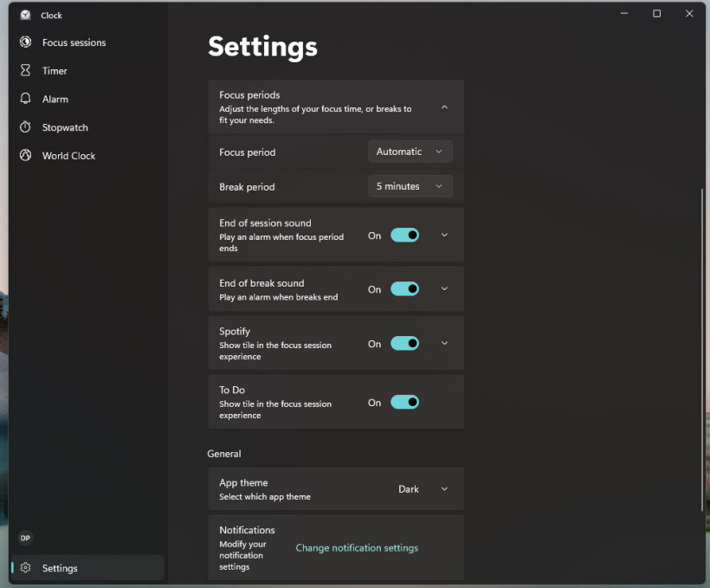Select the Focus sessions icon in sidebar
Viewport: 710px width, 588px height.
click(26, 42)
